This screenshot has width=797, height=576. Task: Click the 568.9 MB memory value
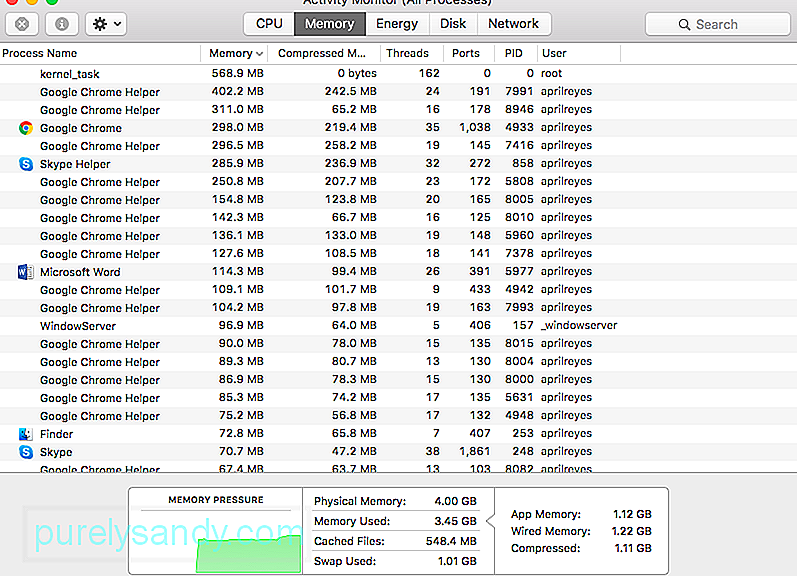click(x=237, y=73)
